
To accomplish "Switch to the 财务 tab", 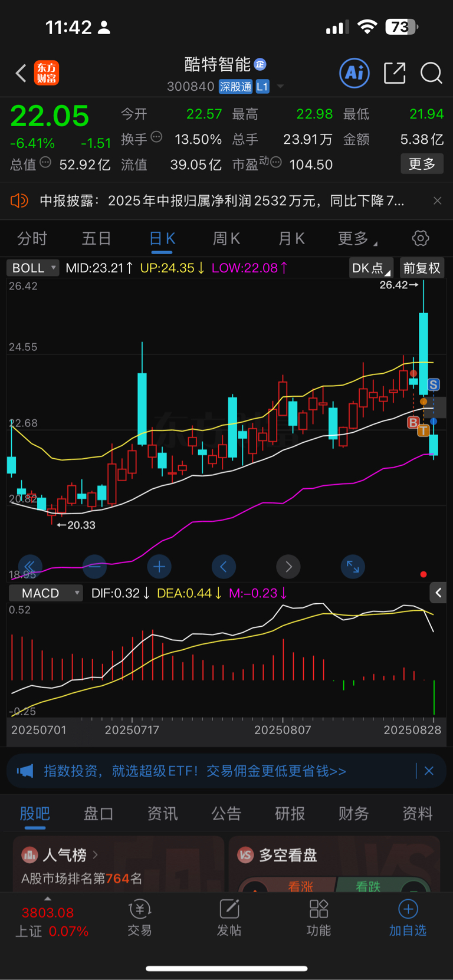I will point(354,814).
